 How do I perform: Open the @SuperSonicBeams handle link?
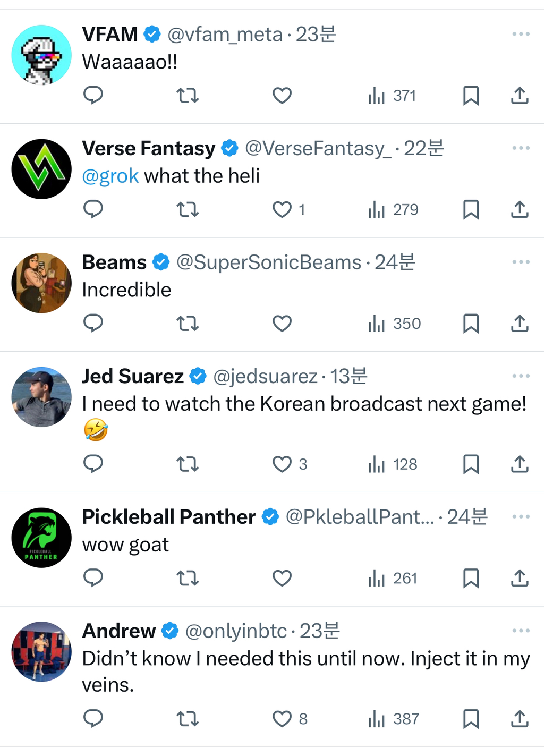tap(268, 262)
